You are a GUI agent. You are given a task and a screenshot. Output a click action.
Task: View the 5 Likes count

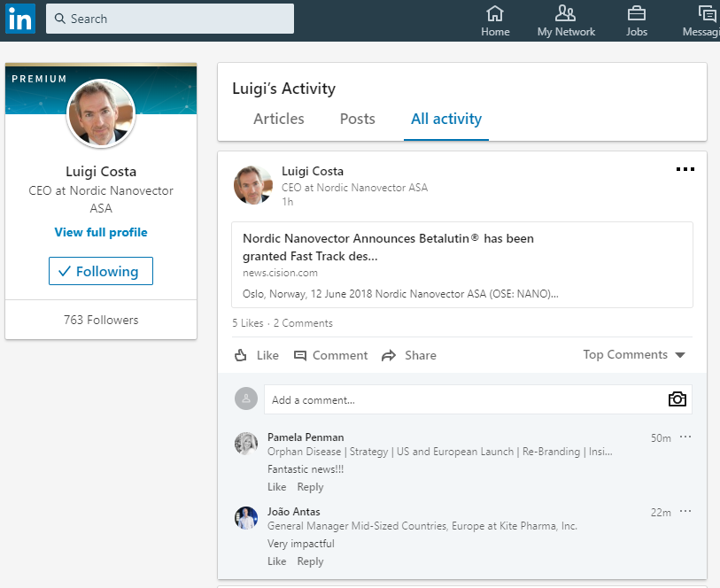(x=248, y=323)
